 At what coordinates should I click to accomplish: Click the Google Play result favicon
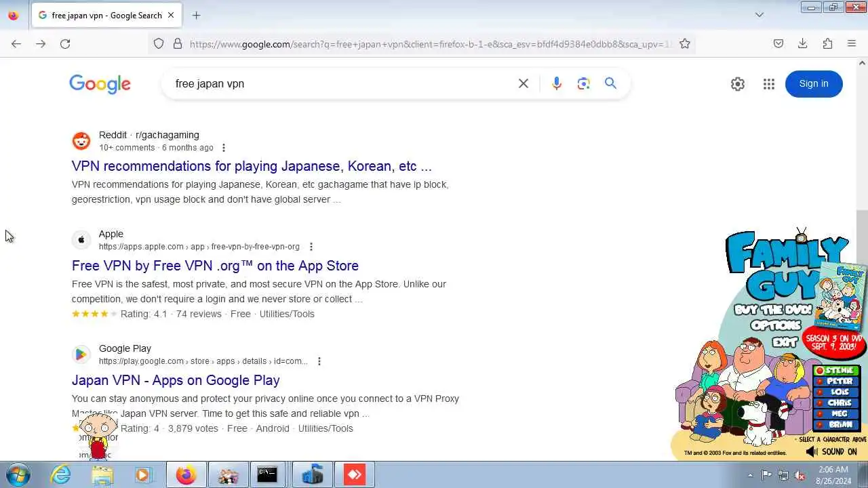(81, 354)
